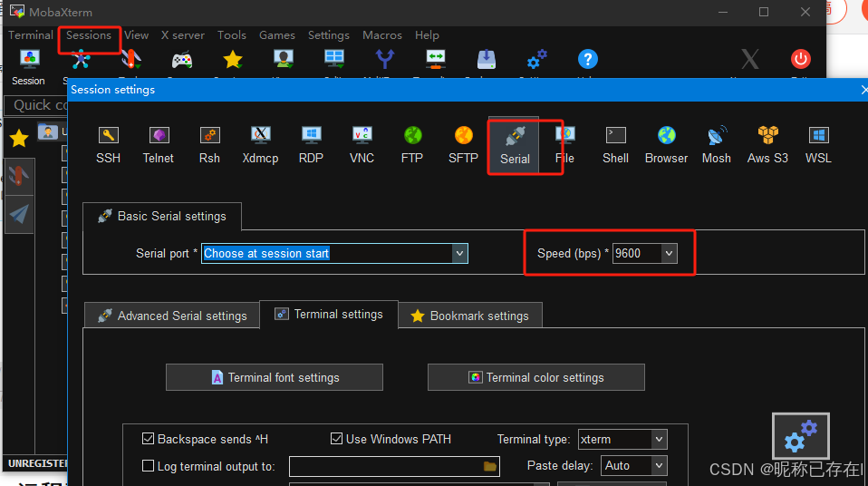Select the SSH session type
The image size is (868, 486).
108,145
